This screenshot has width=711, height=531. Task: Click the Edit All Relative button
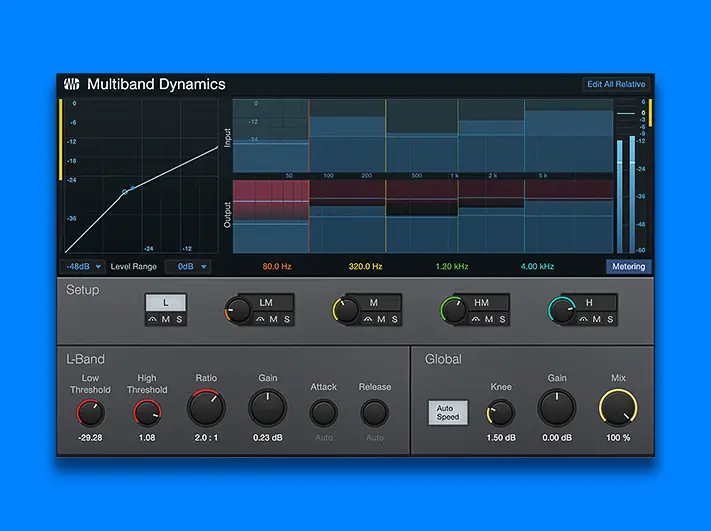click(x=616, y=85)
